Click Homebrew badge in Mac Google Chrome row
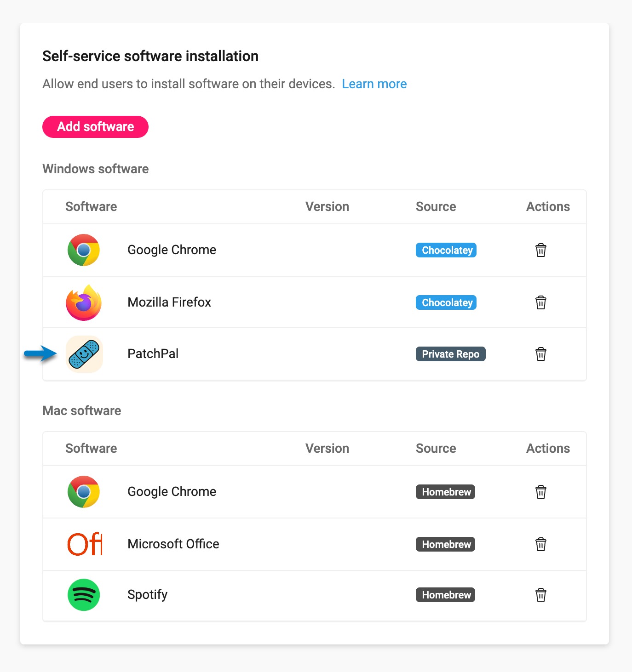Image resolution: width=632 pixels, height=672 pixels. (x=445, y=492)
